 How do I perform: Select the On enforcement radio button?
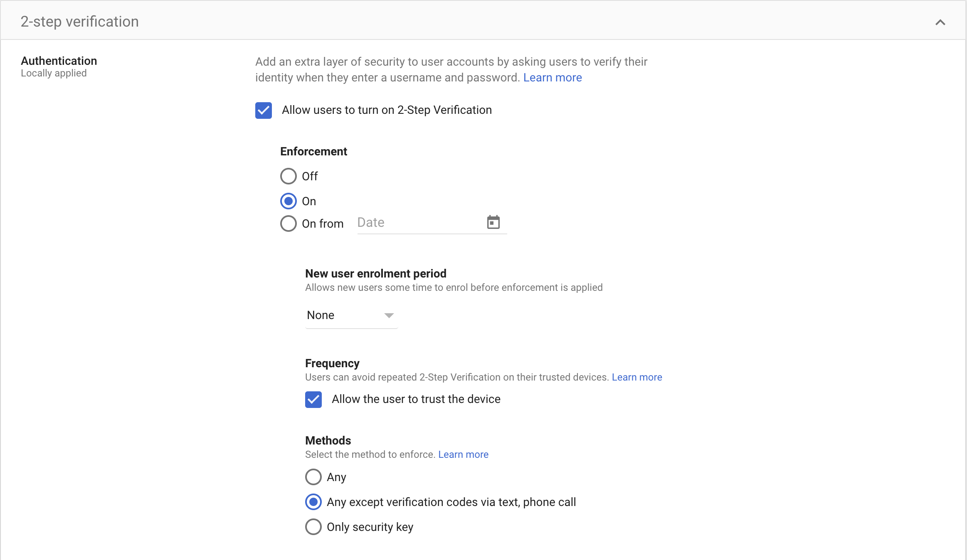click(x=289, y=201)
